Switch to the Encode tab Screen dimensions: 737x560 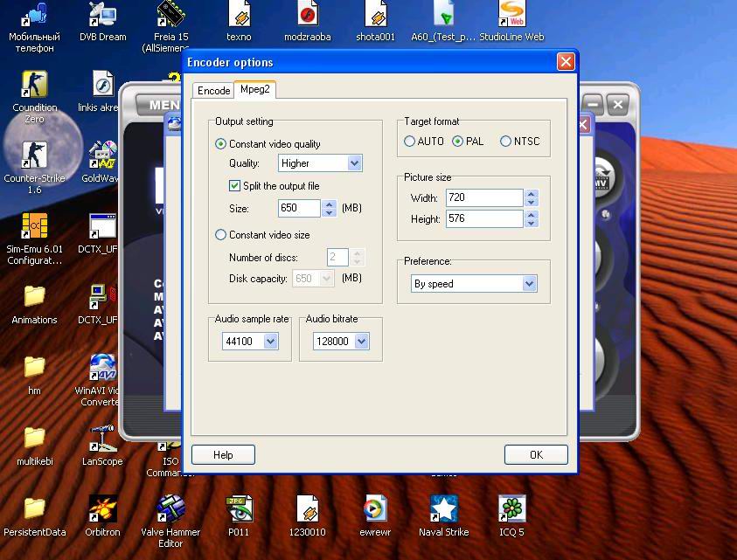213,91
